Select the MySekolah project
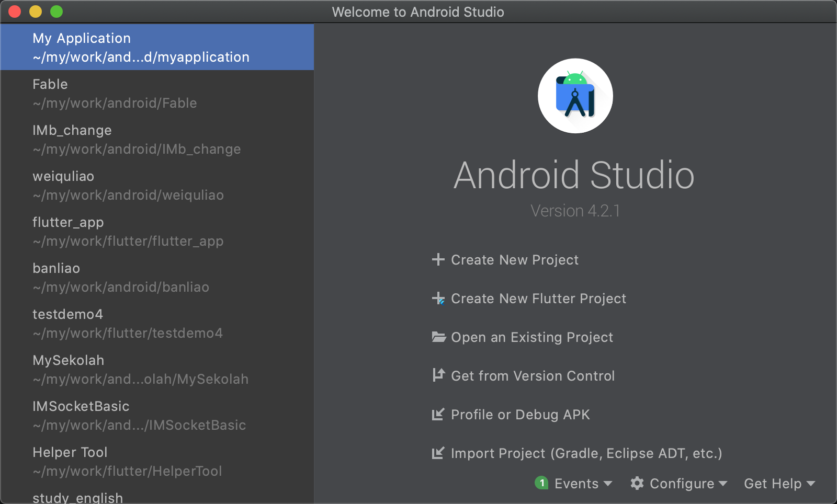Screen dimensions: 837x504 pos(139,369)
